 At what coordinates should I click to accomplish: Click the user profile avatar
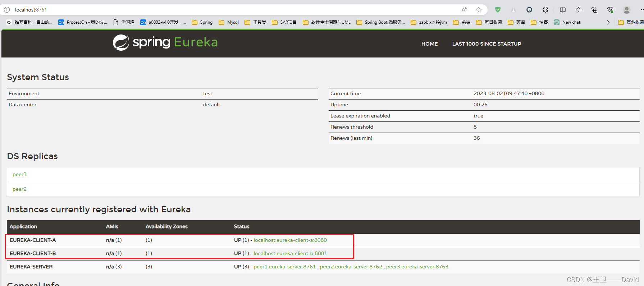tap(627, 10)
